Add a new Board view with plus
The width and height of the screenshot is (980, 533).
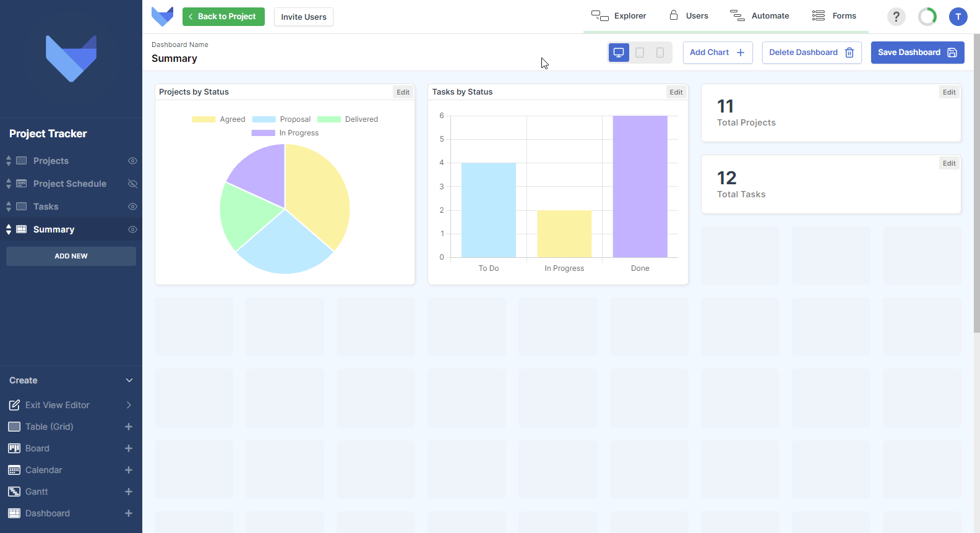pos(129,448)
